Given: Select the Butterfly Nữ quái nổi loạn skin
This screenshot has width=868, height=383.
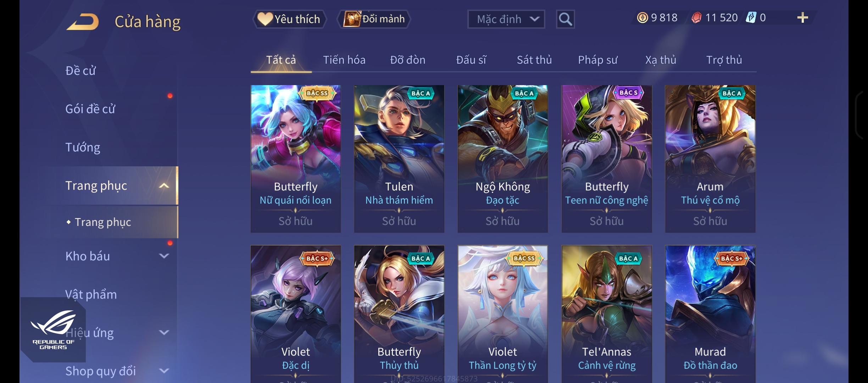Looking at the screenshot, I should coord(295,159).
